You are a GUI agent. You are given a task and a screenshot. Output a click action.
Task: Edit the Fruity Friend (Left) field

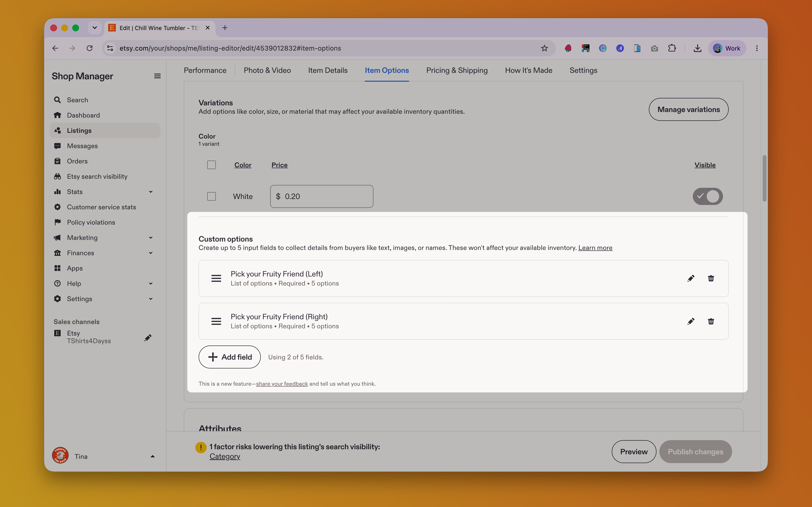click(x=690, y=278)
